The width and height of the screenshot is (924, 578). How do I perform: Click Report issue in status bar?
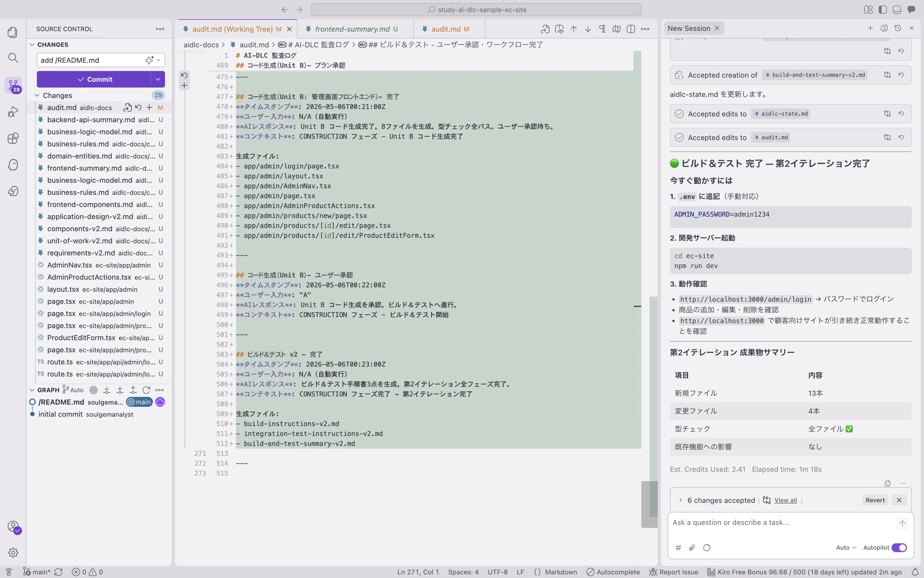coord(674,572)
